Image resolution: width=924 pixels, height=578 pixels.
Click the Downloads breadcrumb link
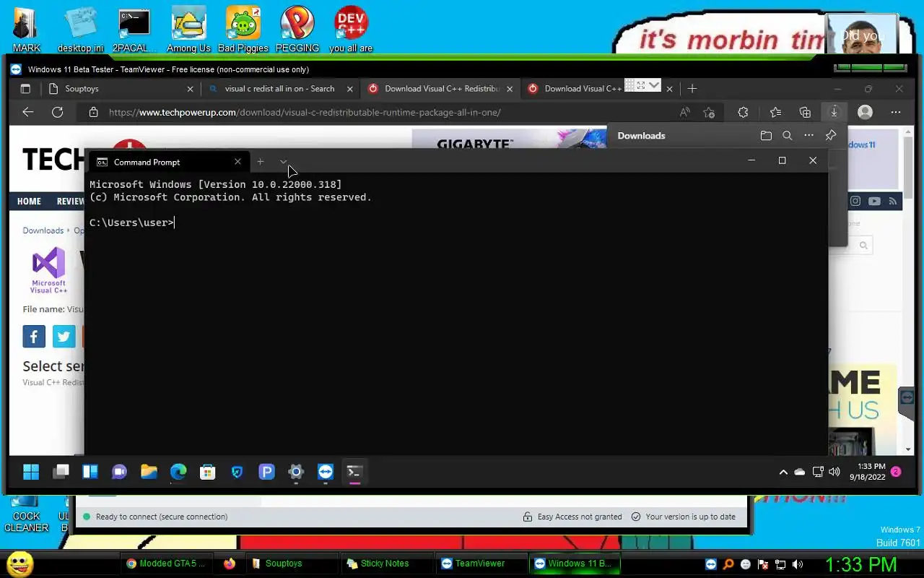[43, 230]
